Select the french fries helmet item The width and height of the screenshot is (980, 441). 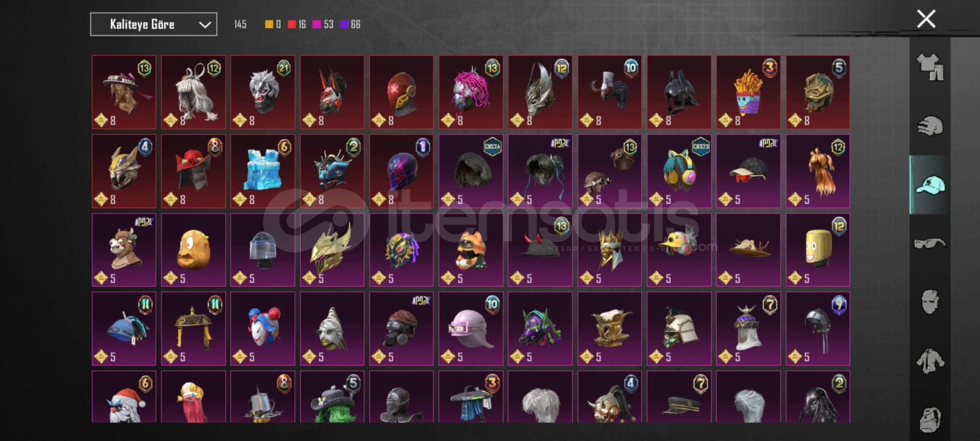point(748,92)
